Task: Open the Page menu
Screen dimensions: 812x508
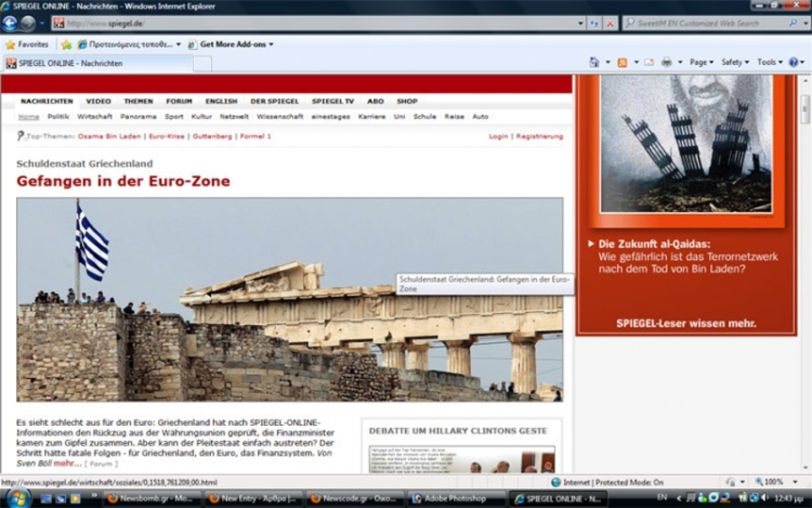Action: pyautogui.click(x=701, y=62)
